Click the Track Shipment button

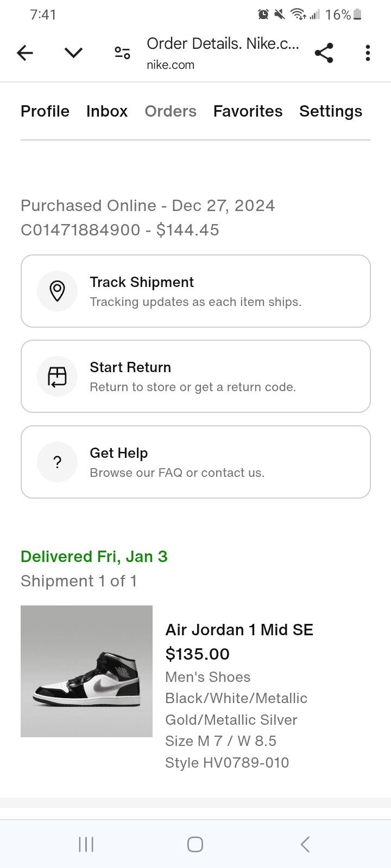pyautogui.click(x=195, y=291)
